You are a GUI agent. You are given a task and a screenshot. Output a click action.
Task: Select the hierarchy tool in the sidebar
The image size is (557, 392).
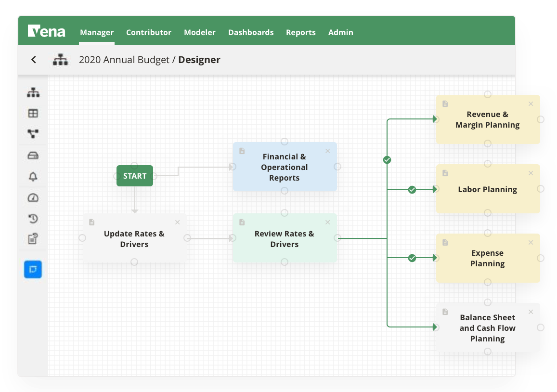(33, 92)
